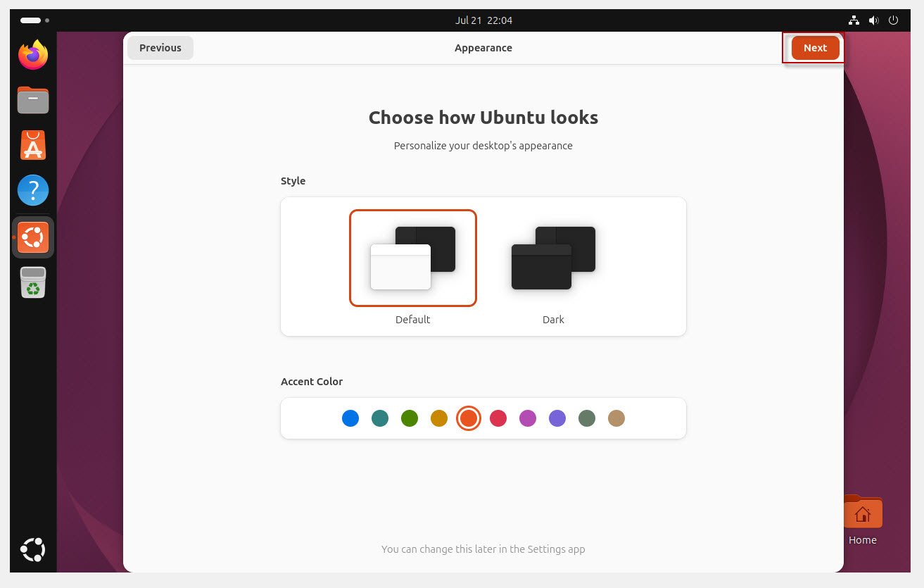Screen dimensions: 924x588
Task: Click the 'Accent Color' label
Action: tap(312, 382)
